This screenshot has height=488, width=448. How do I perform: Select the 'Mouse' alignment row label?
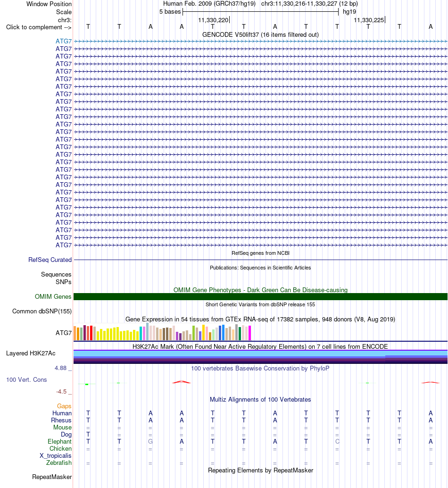[x=62, y=428]
